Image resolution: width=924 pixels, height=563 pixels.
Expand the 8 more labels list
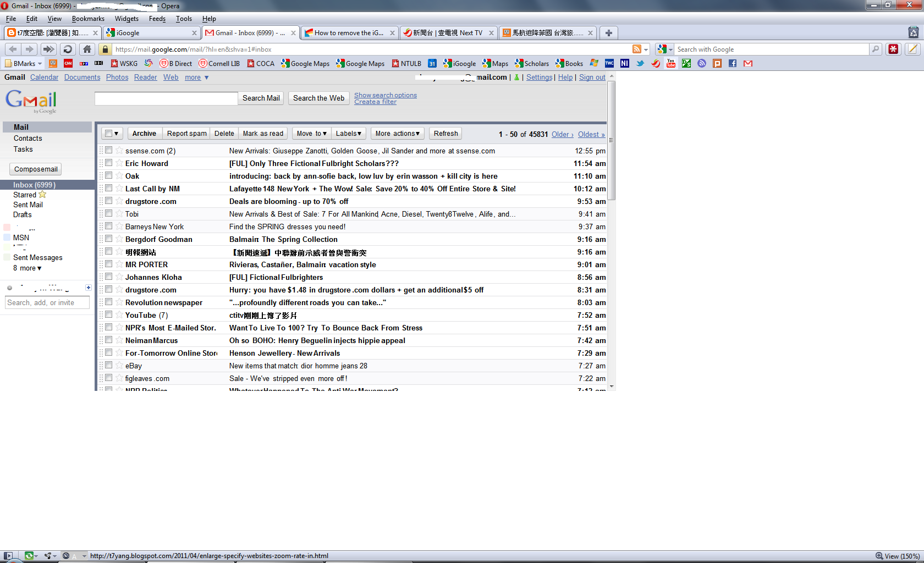point(28,268)
